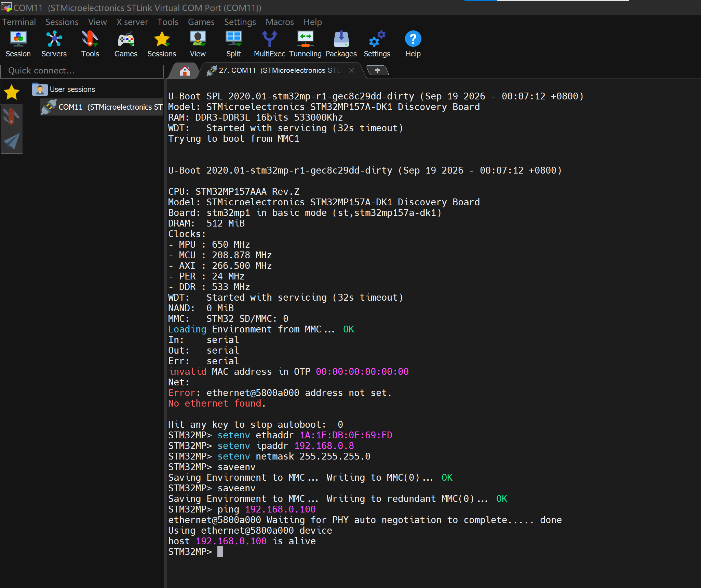Click the OTP address 00:00:00:00:00:00

tap(362, 372)
